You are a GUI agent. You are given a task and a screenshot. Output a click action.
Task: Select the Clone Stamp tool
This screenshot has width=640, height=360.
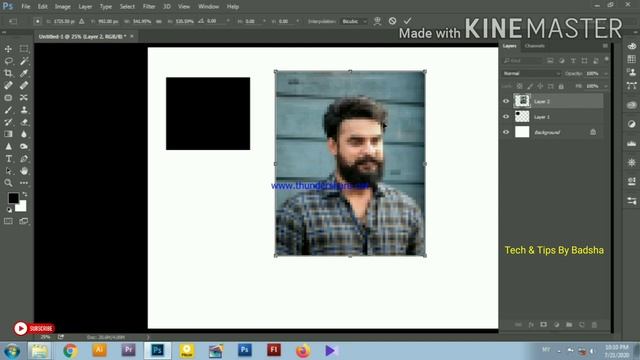click(x=24, y=110)
